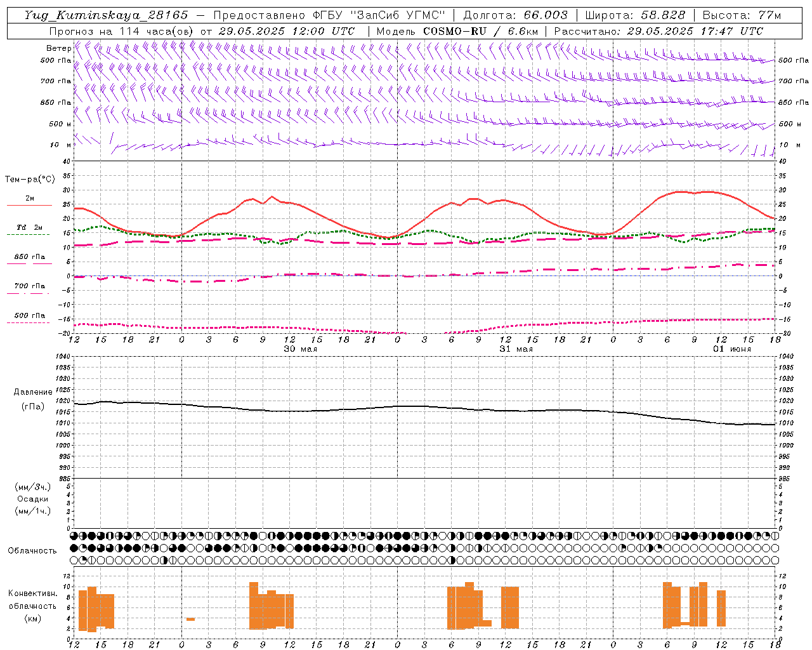This screenshot has width=812, height=650.
Task: Click the Давление panel label
Action: tap(33, 392)
